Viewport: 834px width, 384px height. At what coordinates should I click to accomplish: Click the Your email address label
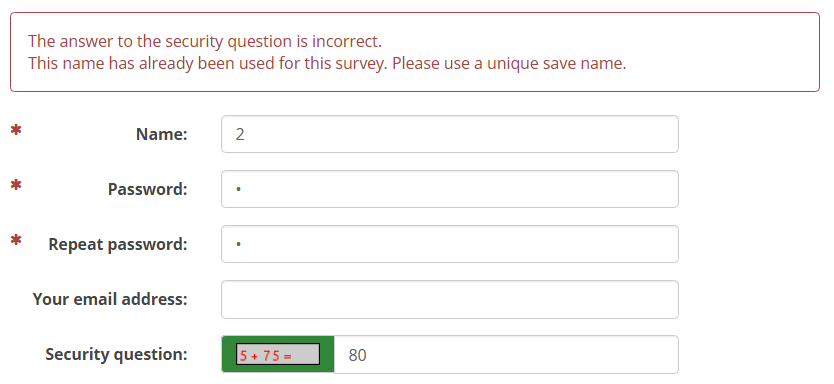[x=110, y=299]
